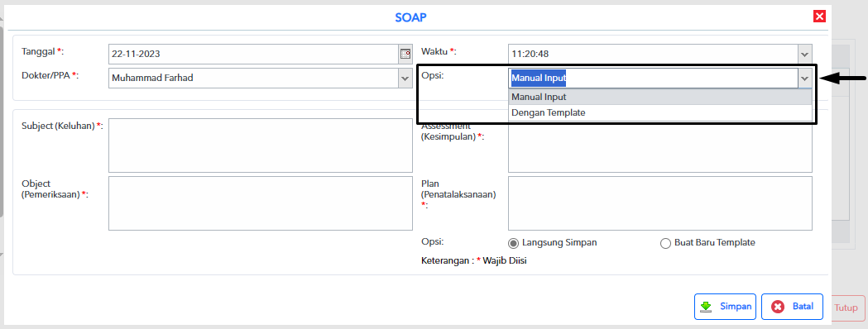This screenshot has width=868, height=329.
Task: Click the Tutup button behind dialog
Action: point(846,308)
